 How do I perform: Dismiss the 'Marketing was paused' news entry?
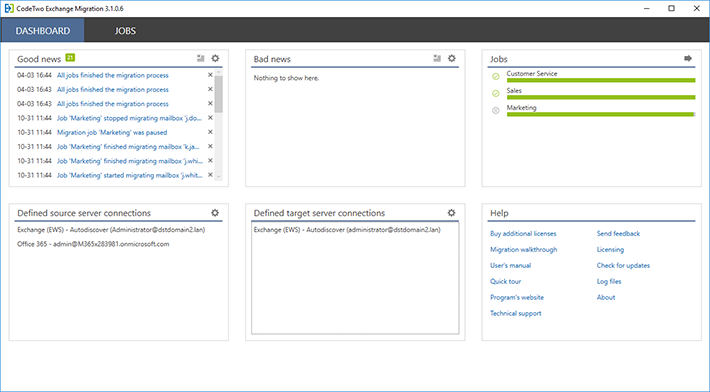click(210, 132)
